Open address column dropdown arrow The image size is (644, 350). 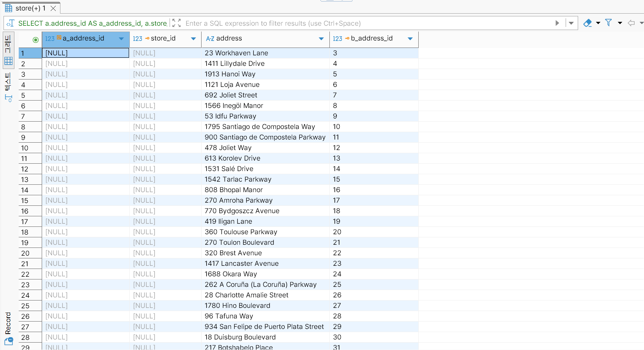point(321,39)
